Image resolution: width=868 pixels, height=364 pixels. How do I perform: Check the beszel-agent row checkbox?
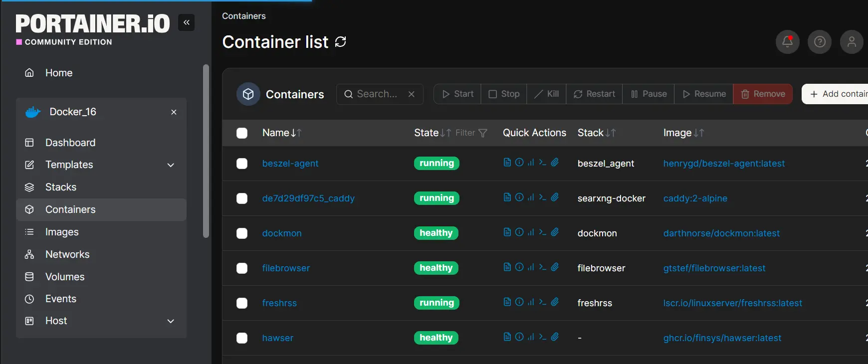tap(242, 164)
